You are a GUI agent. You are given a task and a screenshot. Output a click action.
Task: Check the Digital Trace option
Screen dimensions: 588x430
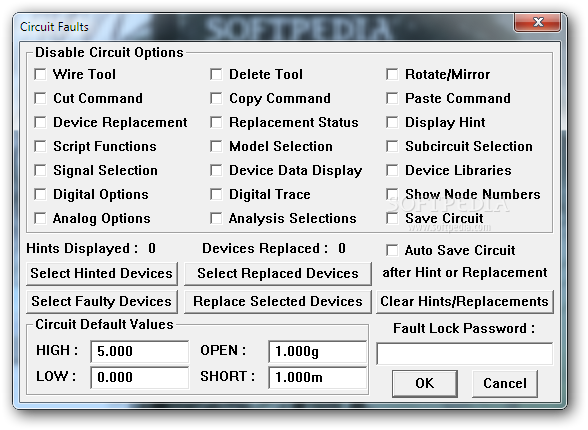(x=216, y=194)
